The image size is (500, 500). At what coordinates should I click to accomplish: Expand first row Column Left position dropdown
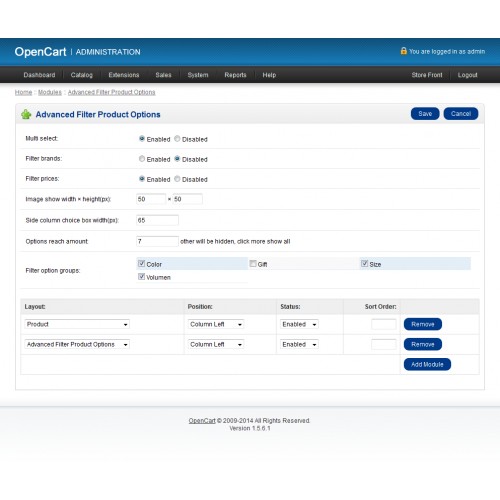pos(216,324)
